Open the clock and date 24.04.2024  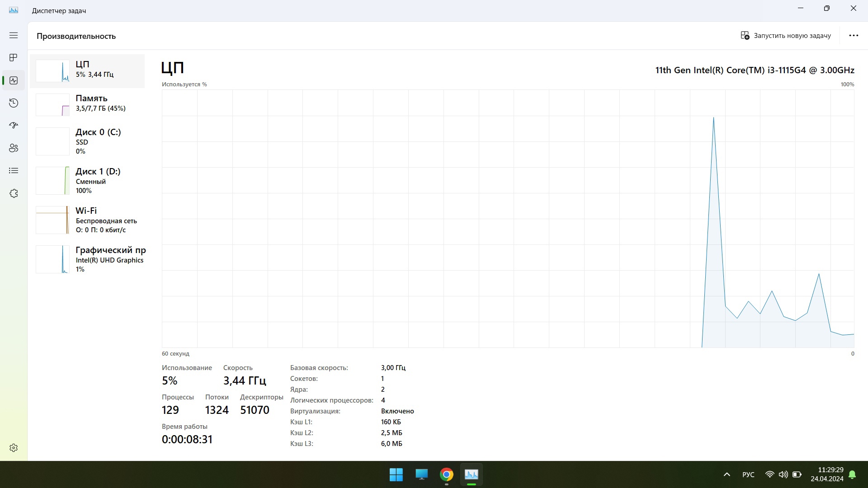(827, 474)
